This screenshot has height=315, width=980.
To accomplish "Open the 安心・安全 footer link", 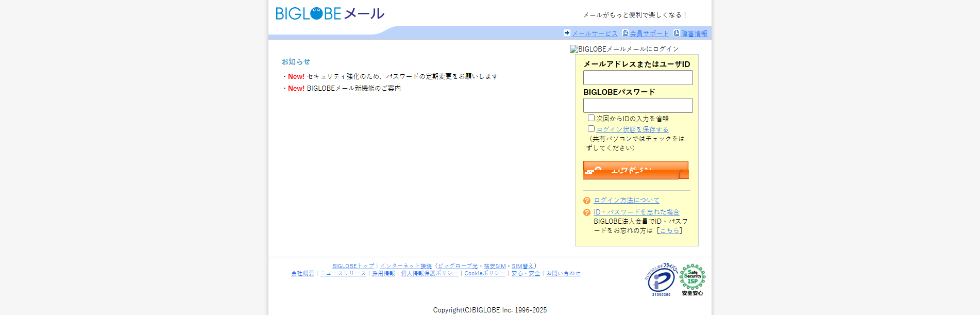I will 526,273.
